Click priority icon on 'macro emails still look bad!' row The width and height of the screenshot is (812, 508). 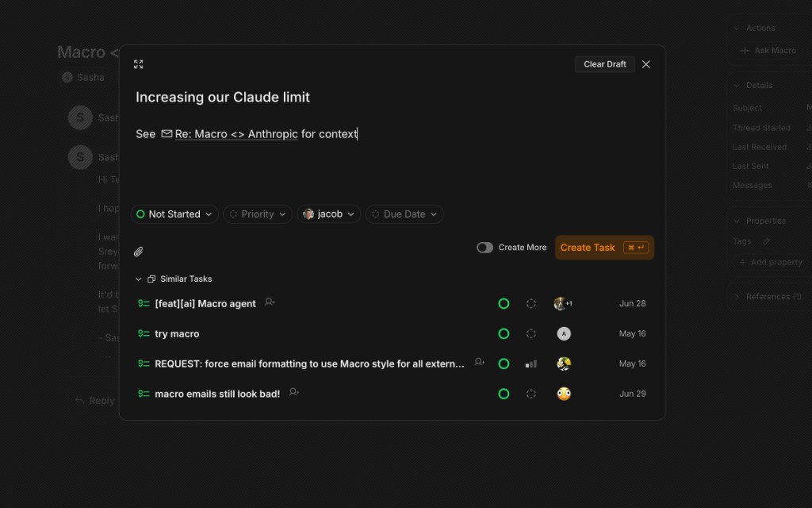(530, 394)
